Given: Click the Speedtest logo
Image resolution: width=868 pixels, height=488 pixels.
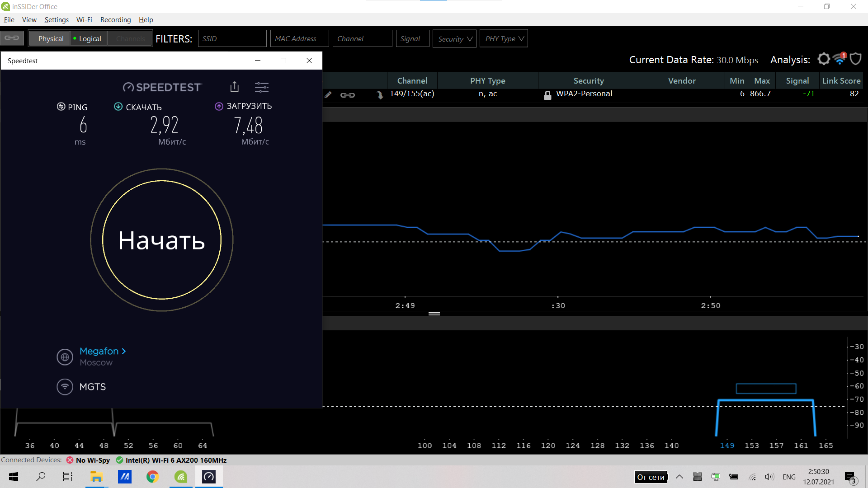Looking at the screenshot, I should [x=162, y=87].
